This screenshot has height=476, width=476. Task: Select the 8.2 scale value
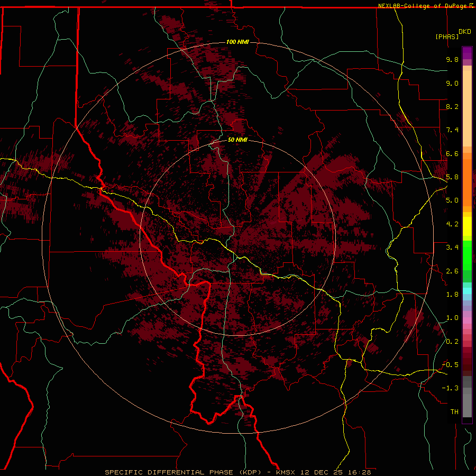pos(452,106)
